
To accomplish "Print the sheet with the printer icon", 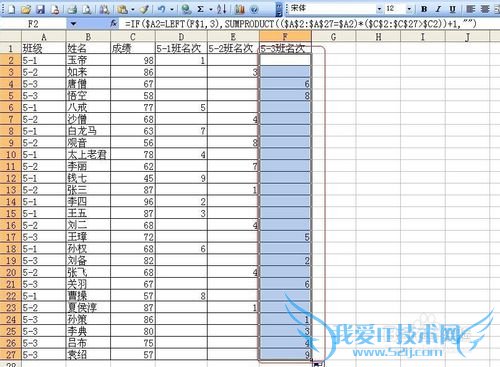I will click(72, 9).
